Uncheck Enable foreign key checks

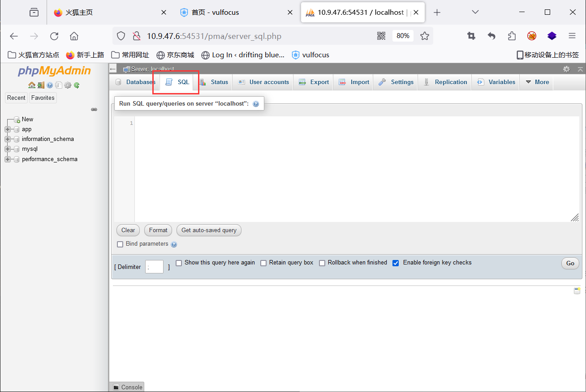tap(396, 263)
